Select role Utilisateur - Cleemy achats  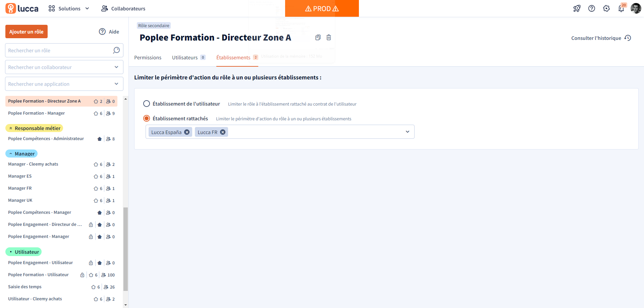point(61,299)
